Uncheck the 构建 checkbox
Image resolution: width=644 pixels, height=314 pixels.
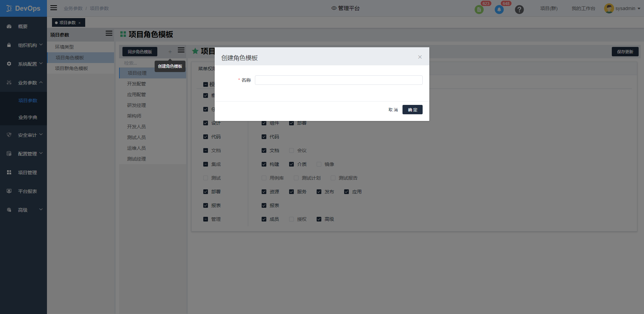(x=264, y=164)
